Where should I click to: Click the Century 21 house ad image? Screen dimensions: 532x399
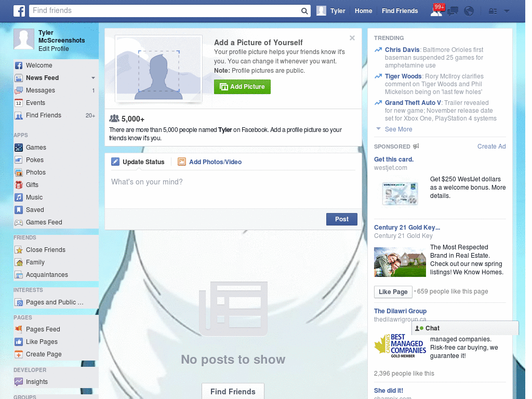(x=400, y=262)
